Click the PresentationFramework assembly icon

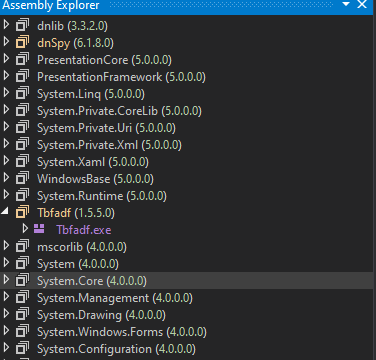coord(22,77)
